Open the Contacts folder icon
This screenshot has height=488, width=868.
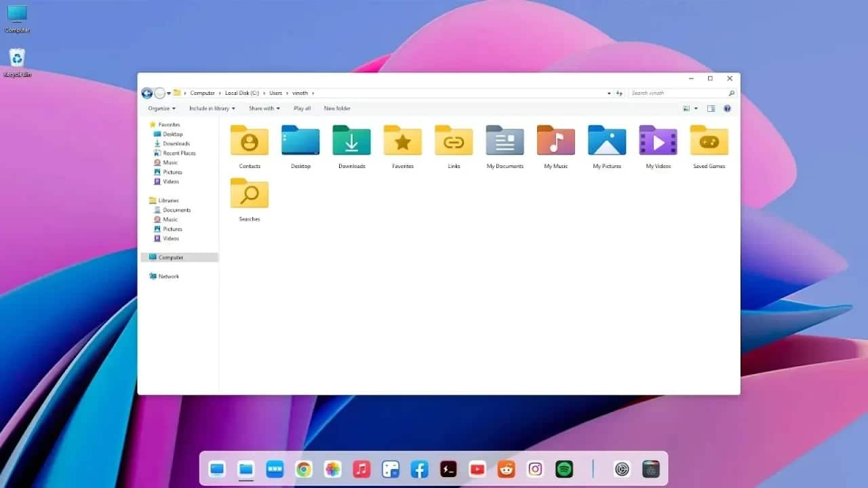coord(250,140)
